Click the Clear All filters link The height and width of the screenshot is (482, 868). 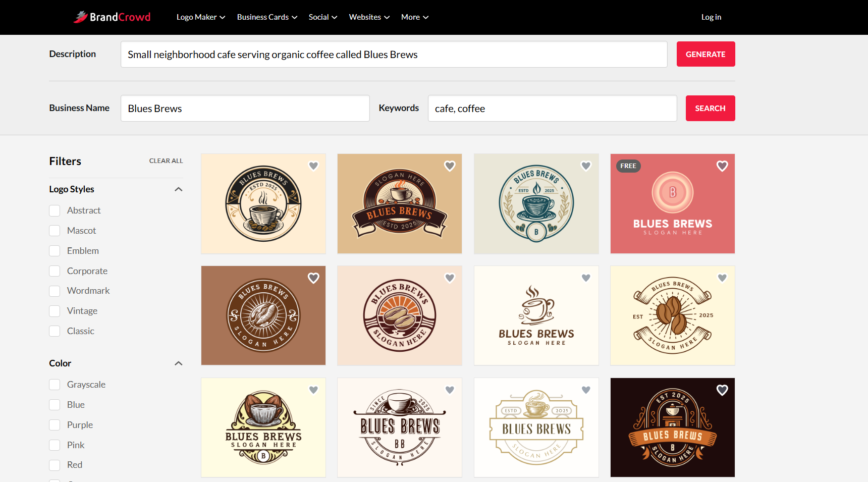coord(166,161)
